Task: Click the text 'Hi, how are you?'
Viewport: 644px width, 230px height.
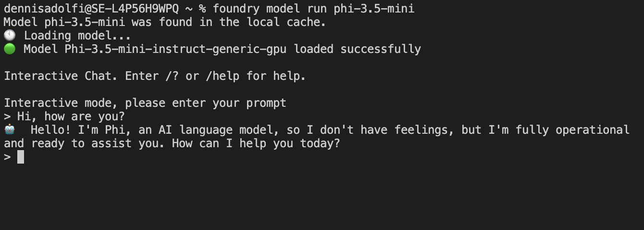Action: [x=71, y=116]
